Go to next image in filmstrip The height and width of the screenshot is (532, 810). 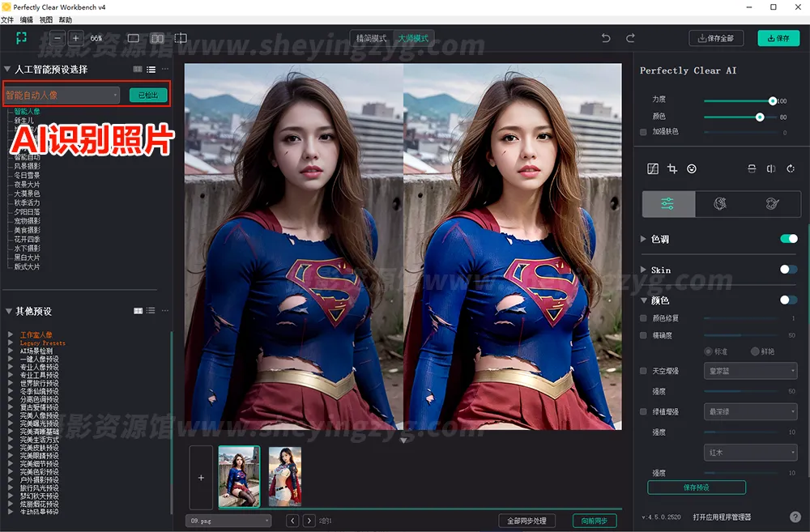point(309,521)
